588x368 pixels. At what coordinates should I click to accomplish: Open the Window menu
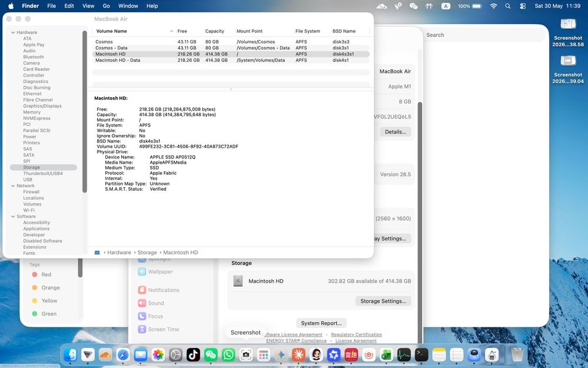pos(128,6)
